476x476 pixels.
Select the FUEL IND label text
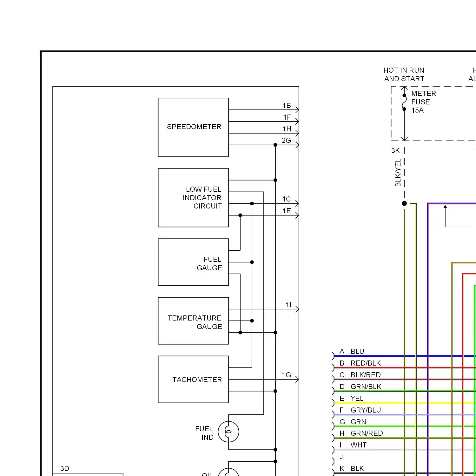[x=204, y=433]
